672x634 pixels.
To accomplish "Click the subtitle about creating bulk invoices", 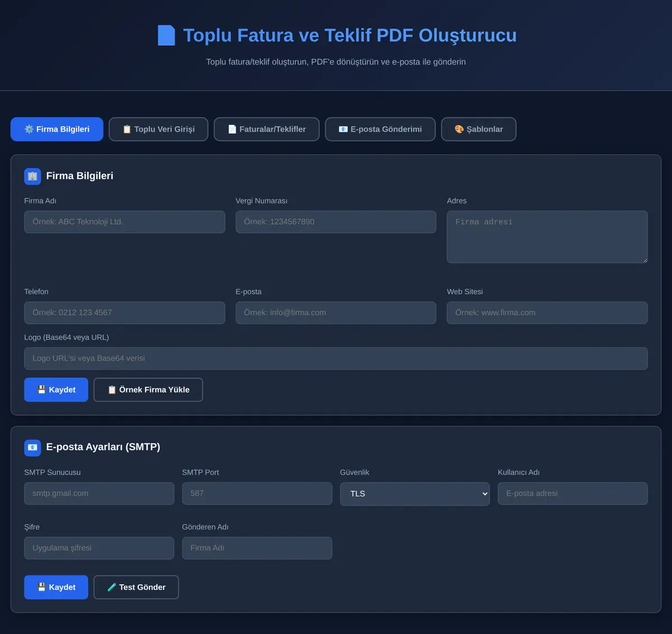I will pyautogui.click(x=336, y=62).
